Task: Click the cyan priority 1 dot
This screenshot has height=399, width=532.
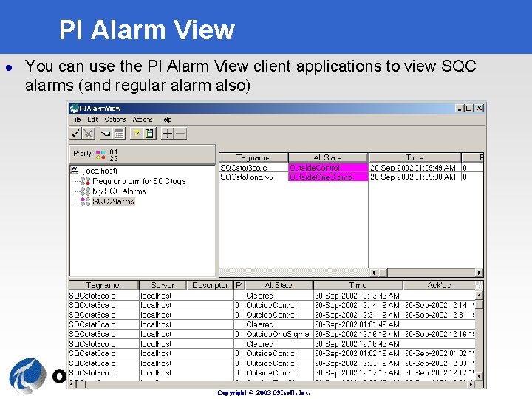Action: tap(103, 153)
